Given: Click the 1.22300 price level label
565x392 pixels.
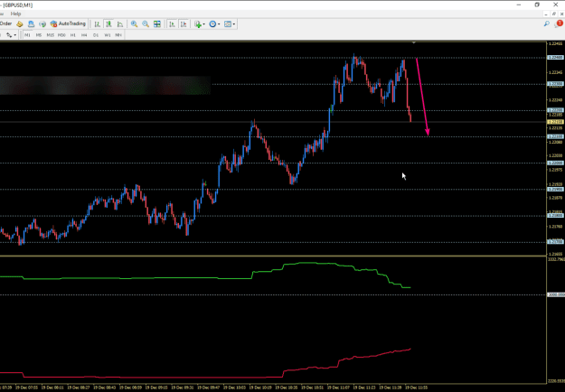Looking at the screenshot, I should (x=555, y=84).
